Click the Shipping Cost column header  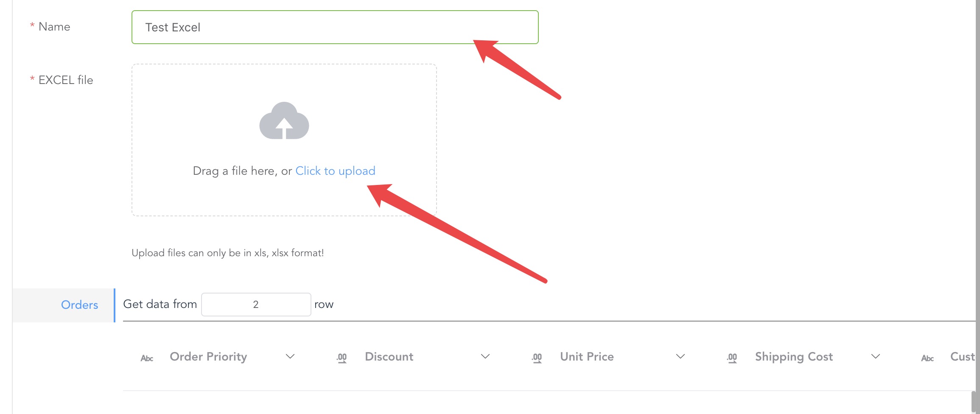coord(794,357)
